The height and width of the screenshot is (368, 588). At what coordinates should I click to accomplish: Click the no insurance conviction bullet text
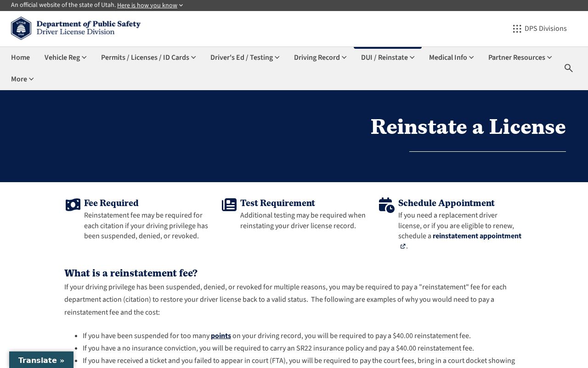point(278,348)
